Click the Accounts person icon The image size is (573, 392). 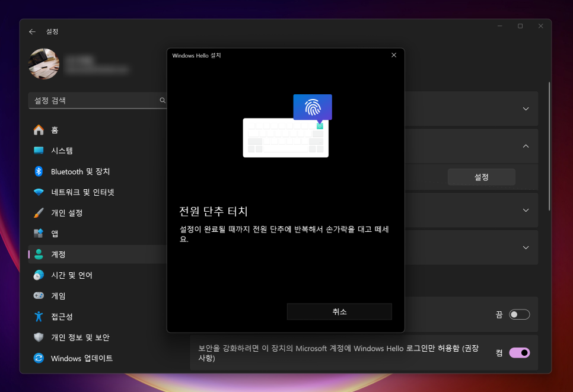(x=39, y=254)
